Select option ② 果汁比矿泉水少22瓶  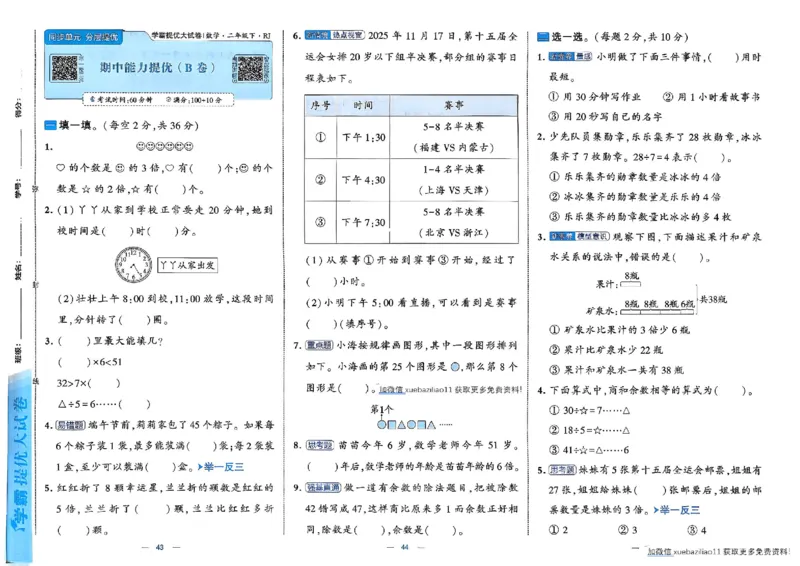point(606,350)
